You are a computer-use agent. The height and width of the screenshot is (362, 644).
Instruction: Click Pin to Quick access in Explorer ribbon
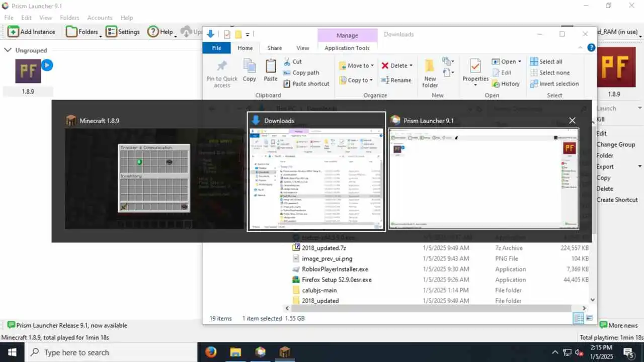(222, 74)
